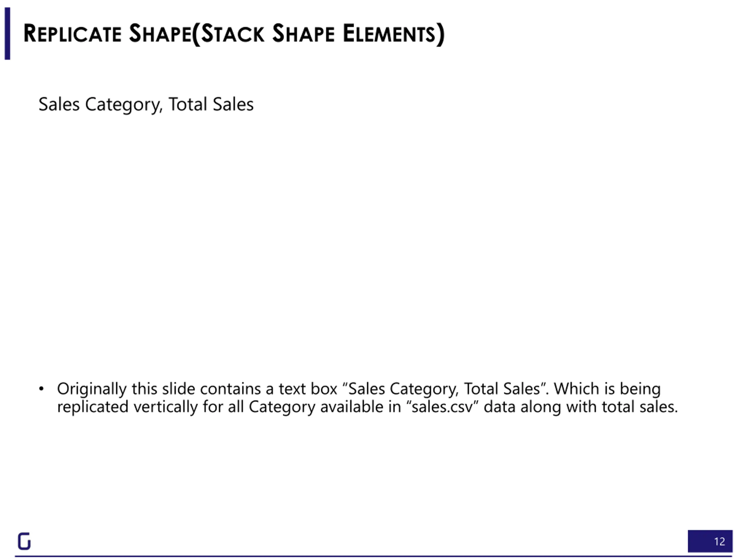Click the words Total Sales in the upper text box
The height and width of the screenshot is (560, 747).
211,104
